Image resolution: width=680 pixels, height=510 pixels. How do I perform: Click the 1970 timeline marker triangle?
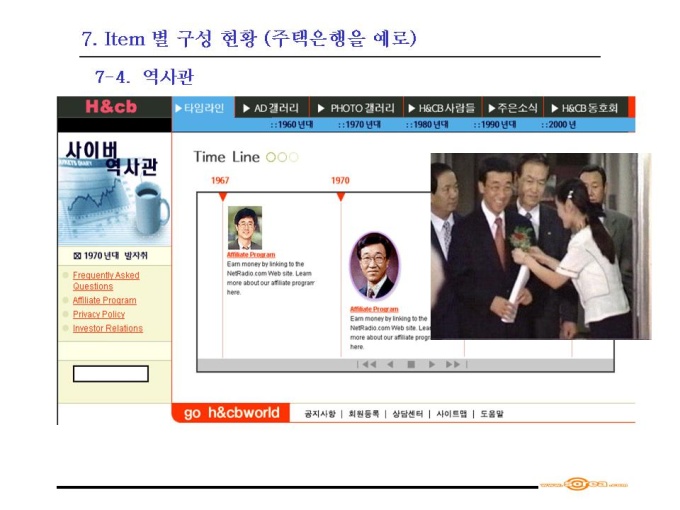click(341, 197)
